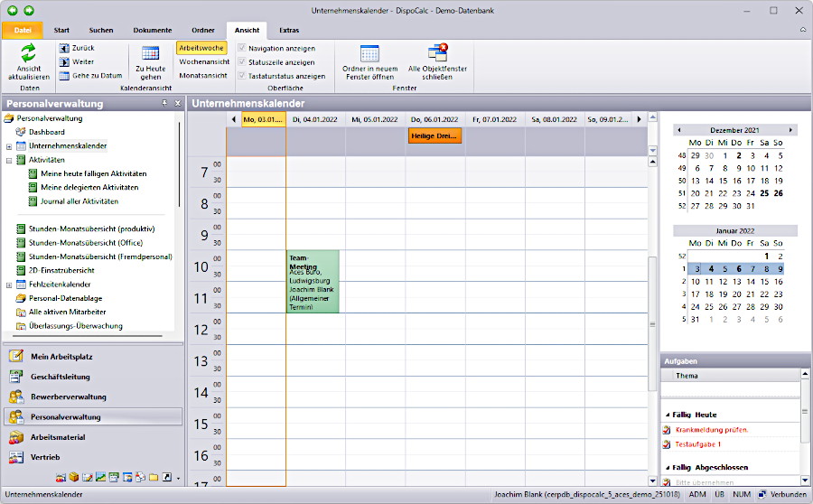Switch to the Dokumente ribbon tab
The height and width of the screenshot is (504, 813).
coord(152,30)
